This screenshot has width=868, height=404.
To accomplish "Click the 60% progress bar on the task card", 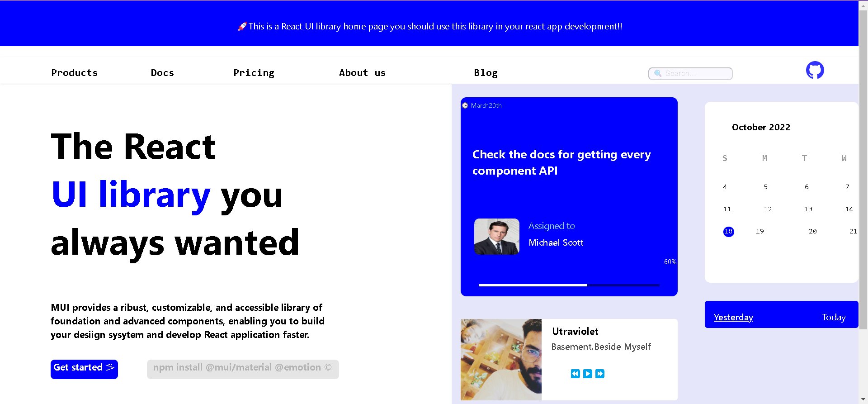I will pyautogui.click(x=569, y=285).
